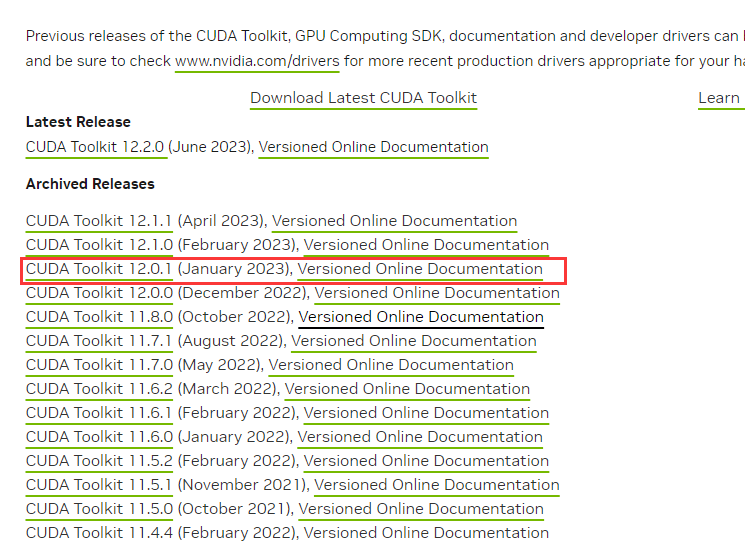745x543 pixels.
Task: Click the (December 2022) date text
Action: pyautogui.click(x=244, y=293)
